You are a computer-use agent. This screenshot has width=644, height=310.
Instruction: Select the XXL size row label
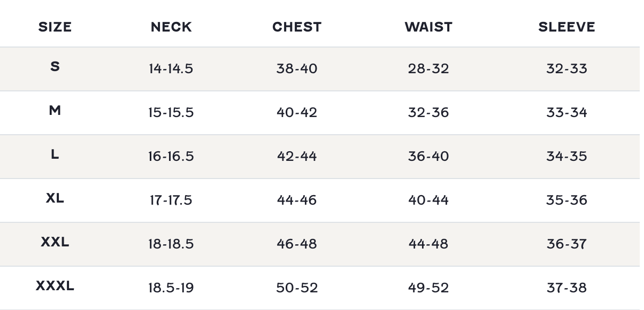point(55,242)
